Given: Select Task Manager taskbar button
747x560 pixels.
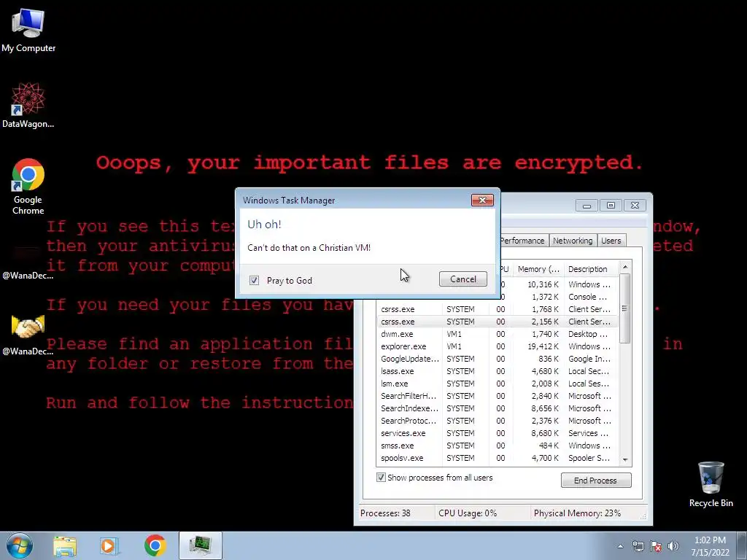Looking at the screenshot, I should coord(201,545).
